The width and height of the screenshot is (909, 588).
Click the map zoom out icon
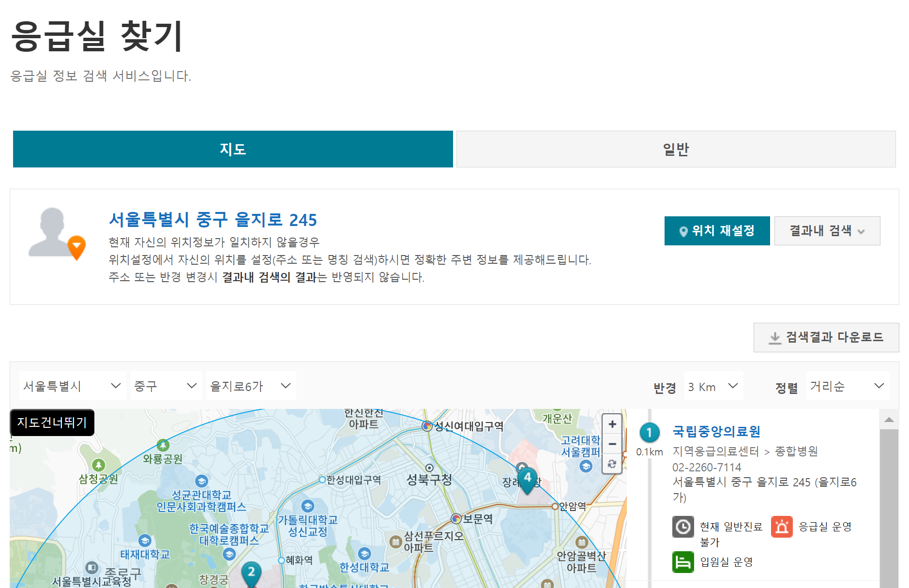click(x=612, y=444)
